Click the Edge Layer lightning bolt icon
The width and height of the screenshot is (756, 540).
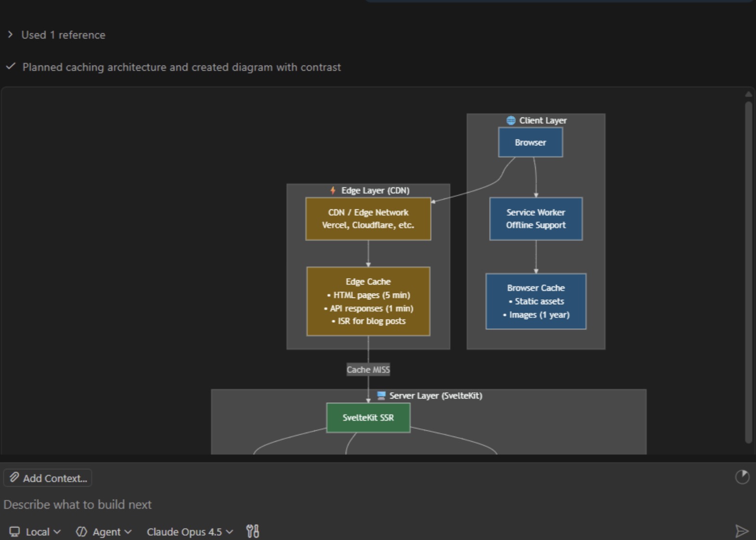(333, 190)
